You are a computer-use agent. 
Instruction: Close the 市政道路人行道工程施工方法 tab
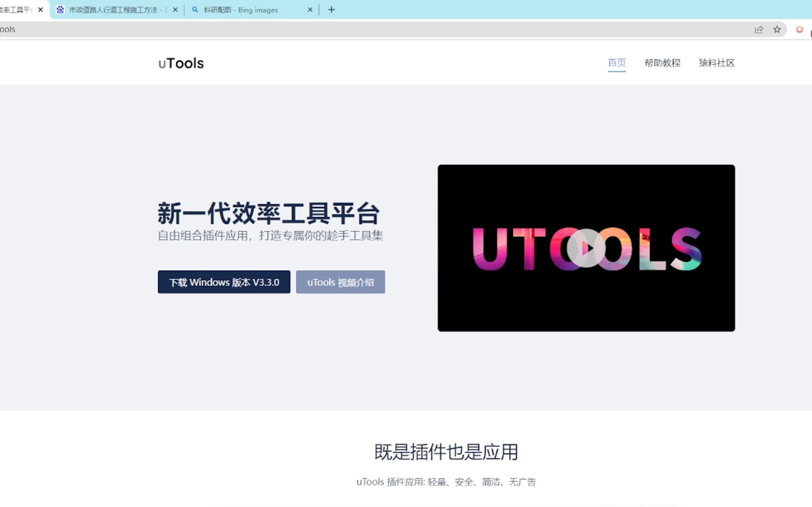tap(176, 10)
